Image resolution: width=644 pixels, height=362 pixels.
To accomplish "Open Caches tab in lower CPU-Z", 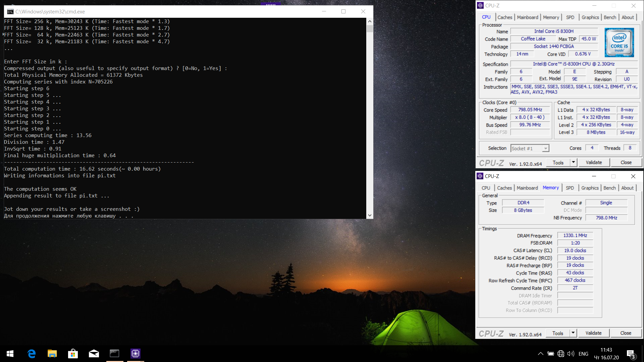I will 504,188.
